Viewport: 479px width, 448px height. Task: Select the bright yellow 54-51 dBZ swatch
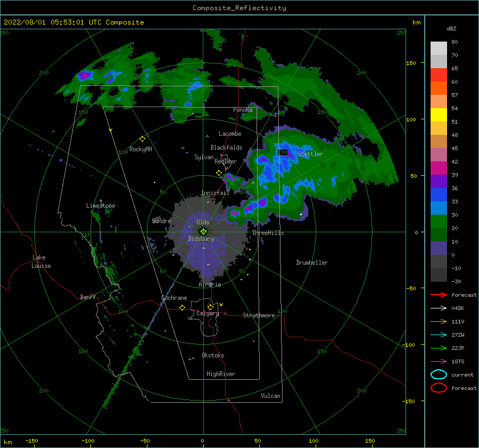click(x=439, y=115)
